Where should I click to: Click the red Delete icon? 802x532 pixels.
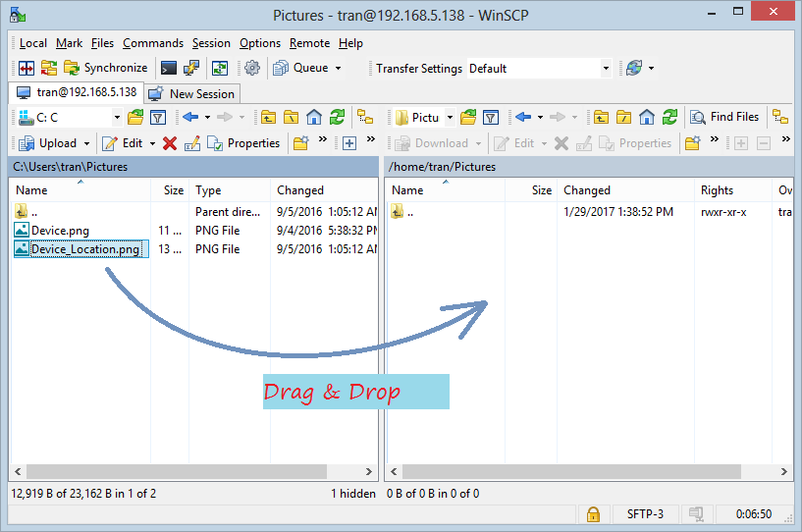coord(170,143)
